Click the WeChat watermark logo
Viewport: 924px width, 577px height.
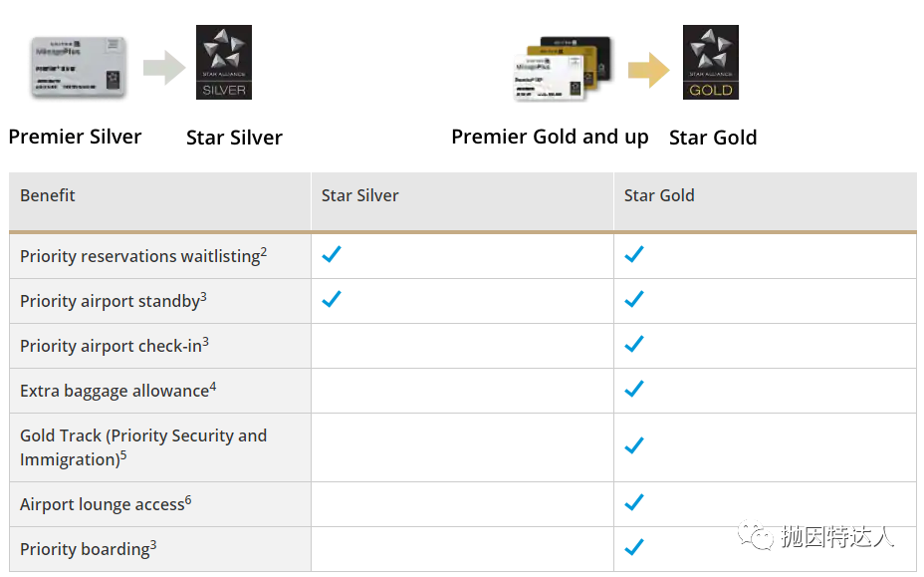[x=762, y=539]
